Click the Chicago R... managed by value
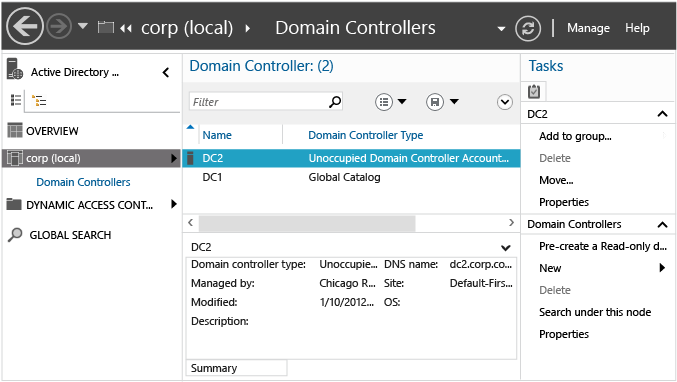This screenshot has width=677, height=382. 348,283
